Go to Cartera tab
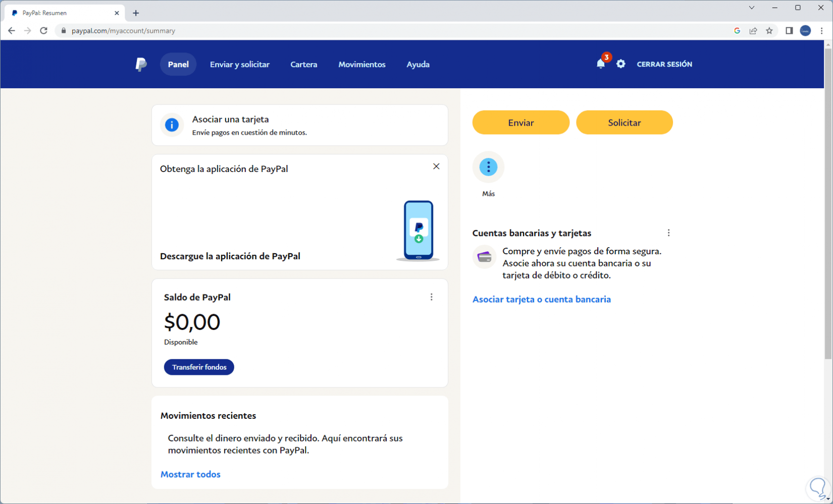This screenshot has height=504, width=833. 304,65
